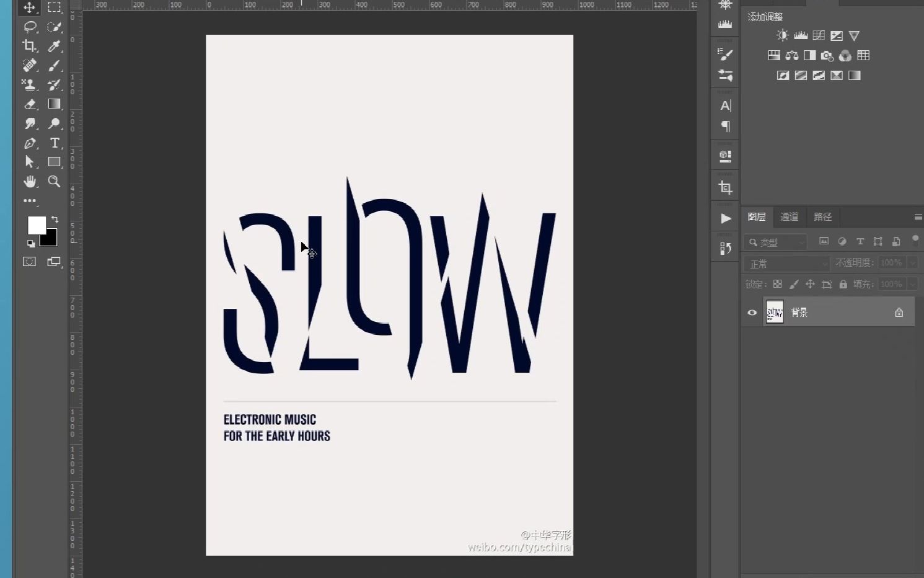The width and height of the screenshot is (924, 578).
Task: Open the Edit Toolbar three-dots menu
Action: click(x=29, y=201)
